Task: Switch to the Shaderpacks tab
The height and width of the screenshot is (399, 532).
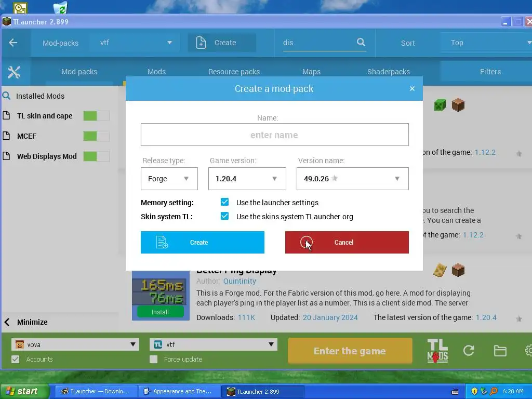Action: click(388, 72)
